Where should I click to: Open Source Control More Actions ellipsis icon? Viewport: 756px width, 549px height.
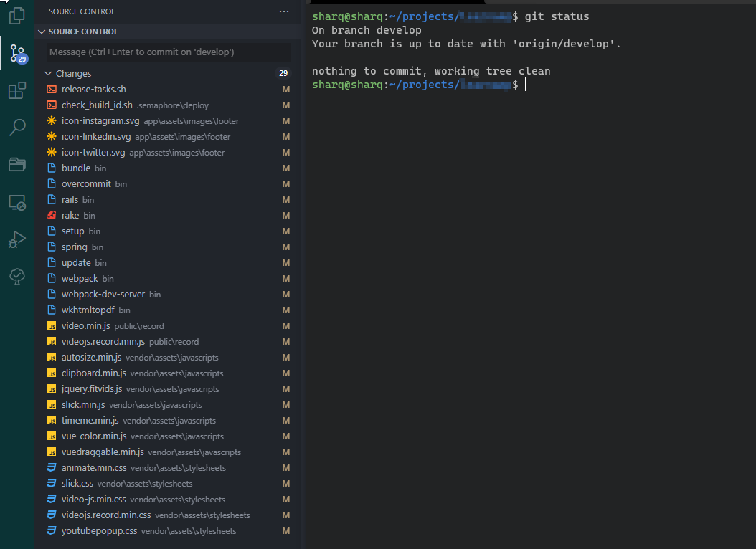point(284,11)
